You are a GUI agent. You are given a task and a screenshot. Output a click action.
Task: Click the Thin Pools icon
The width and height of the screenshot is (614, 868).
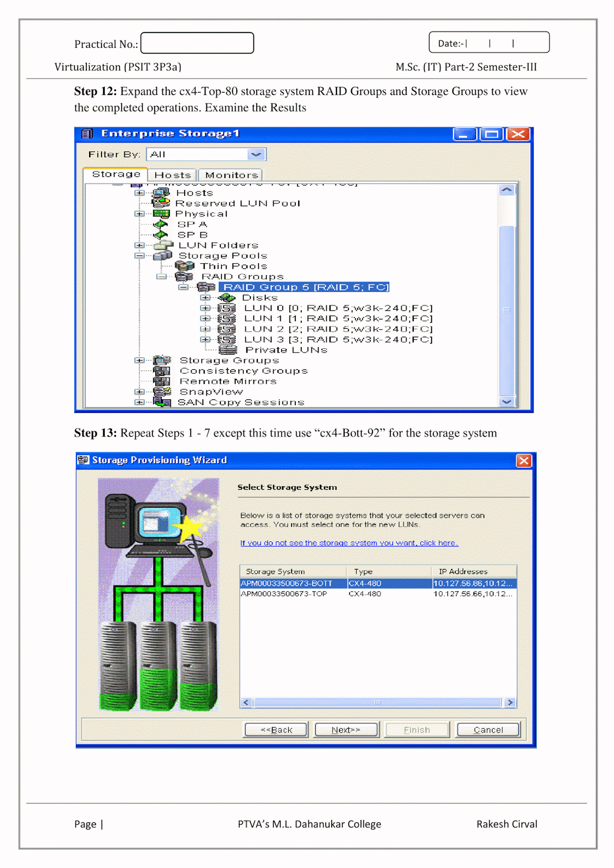(185, 266)
